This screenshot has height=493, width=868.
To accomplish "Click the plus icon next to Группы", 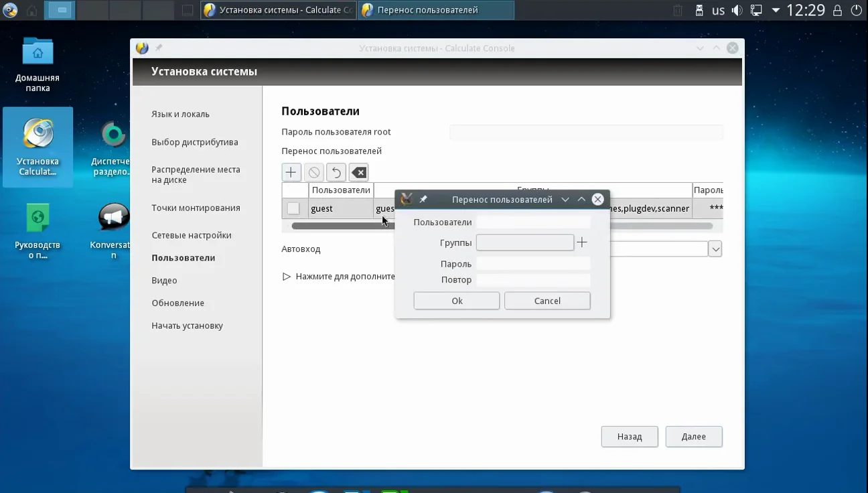I will [x=582, y=242].
